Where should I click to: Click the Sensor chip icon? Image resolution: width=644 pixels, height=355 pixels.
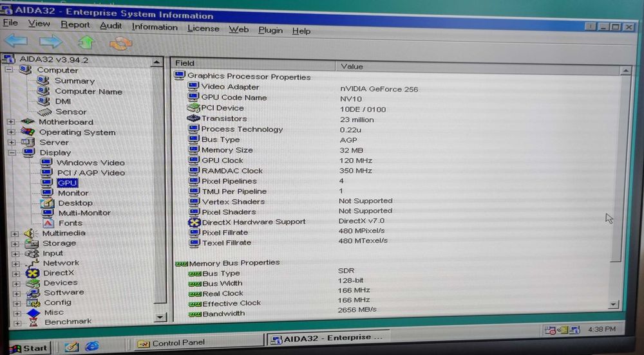point(44,111)
